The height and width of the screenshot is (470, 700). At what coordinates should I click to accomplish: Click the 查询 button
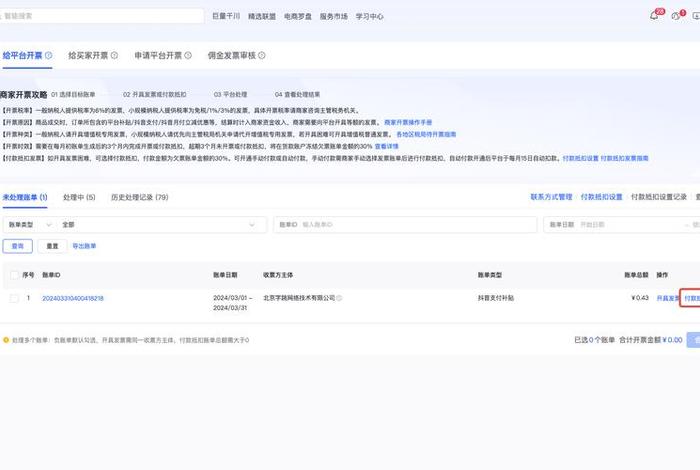tap(17, 246)
